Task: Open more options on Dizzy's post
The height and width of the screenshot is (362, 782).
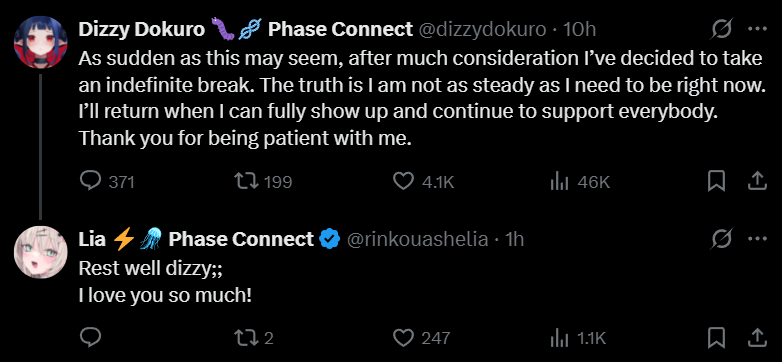Action: point(757,30)
